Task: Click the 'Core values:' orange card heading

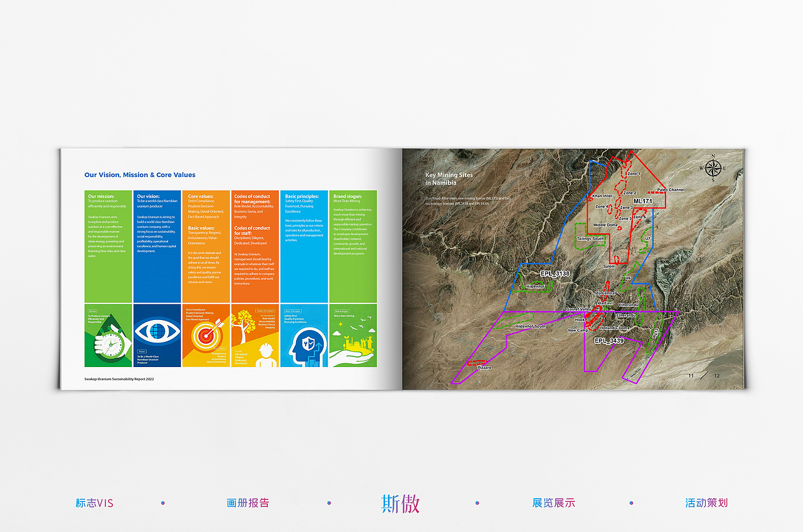Action: 201,196
